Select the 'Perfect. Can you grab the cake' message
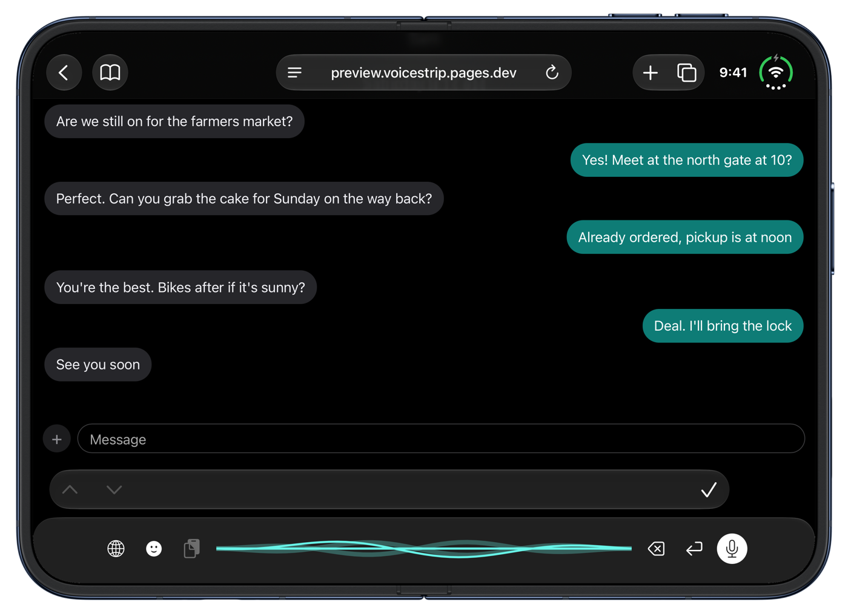848x616 pixels. tap(244, 199)
